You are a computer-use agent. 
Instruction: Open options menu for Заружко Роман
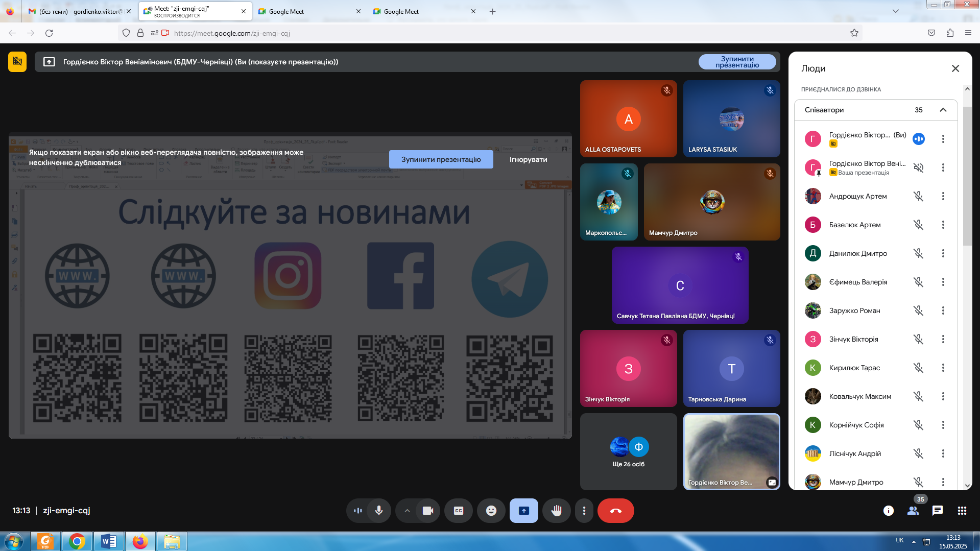[x=943, y=310]
